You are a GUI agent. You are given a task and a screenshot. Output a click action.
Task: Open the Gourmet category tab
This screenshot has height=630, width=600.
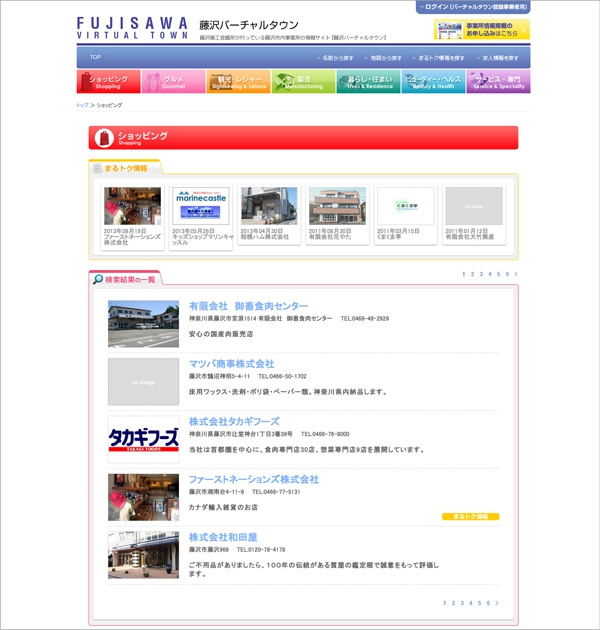coord(173,82)
